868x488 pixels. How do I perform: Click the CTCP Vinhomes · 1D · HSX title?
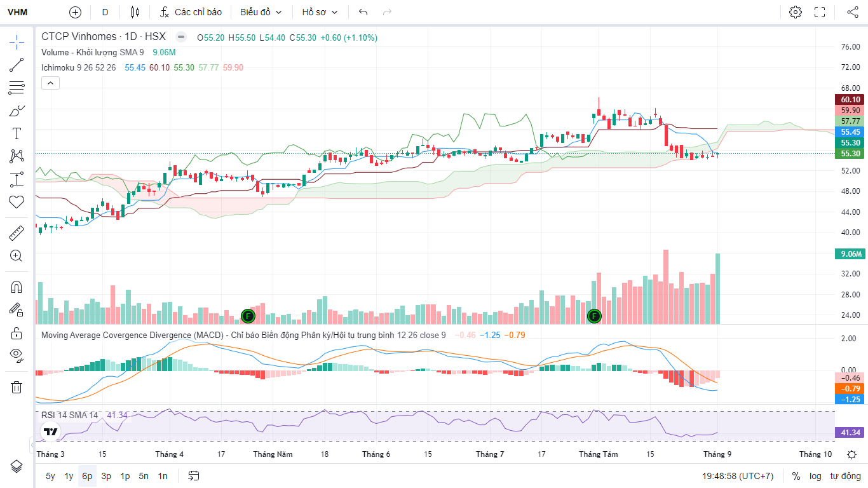(104, 37)
